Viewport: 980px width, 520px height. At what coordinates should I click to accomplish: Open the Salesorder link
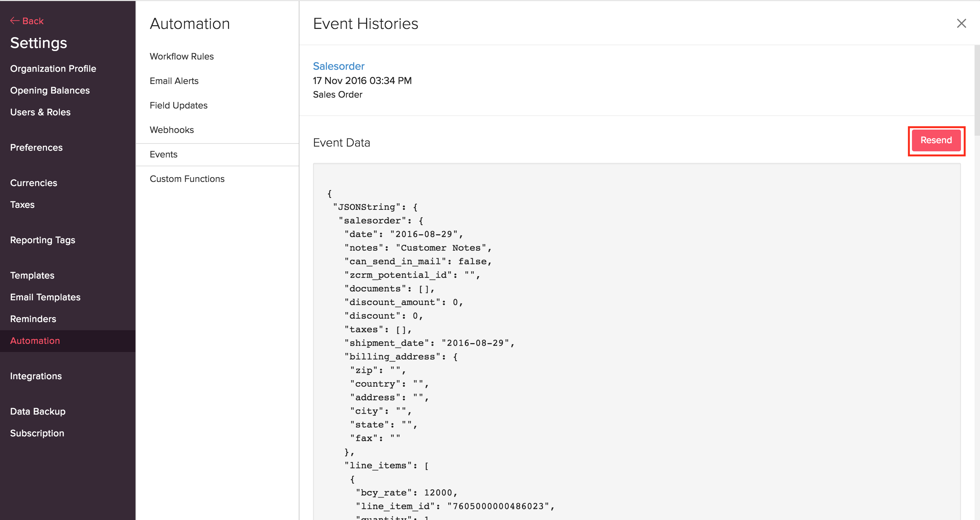click(338, 66)
